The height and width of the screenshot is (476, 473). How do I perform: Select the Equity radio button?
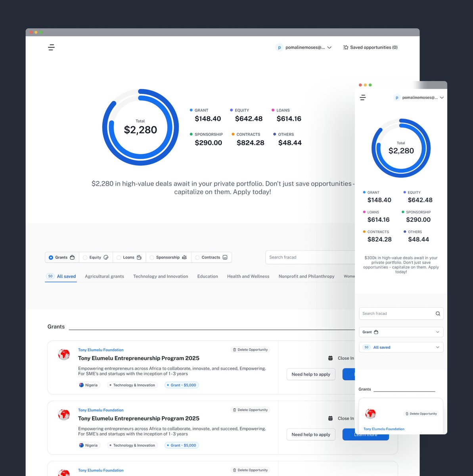click(x=85, y=257)
